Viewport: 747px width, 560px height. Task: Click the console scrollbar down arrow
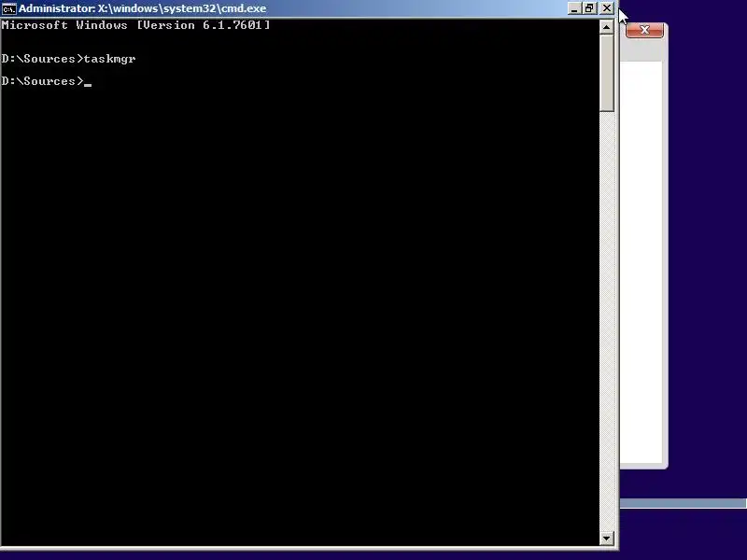pos(606,539)
